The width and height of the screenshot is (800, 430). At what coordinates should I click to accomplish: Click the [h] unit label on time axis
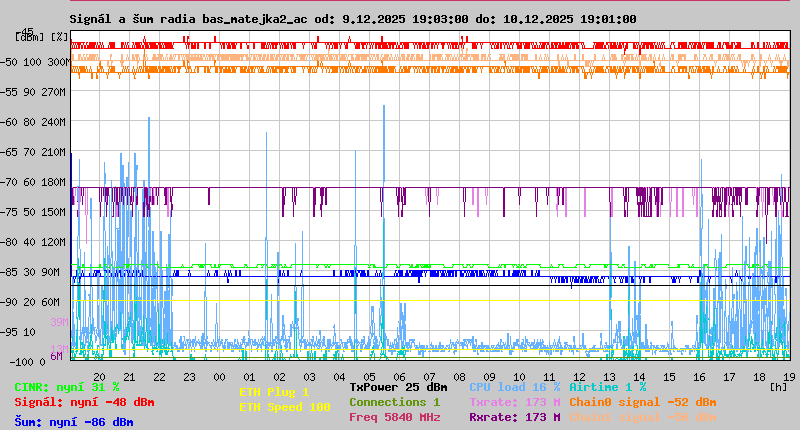point(779,385)
